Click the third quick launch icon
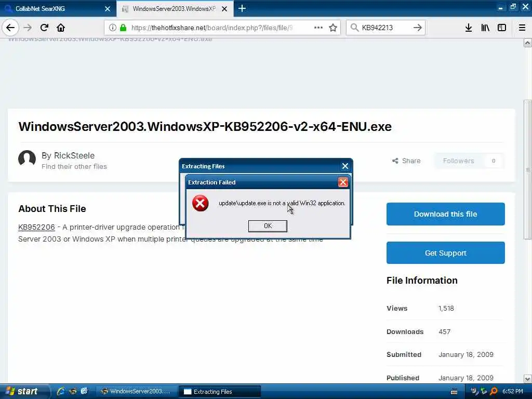The width and height of the screenshot is (532, 399). pos(84,391)
